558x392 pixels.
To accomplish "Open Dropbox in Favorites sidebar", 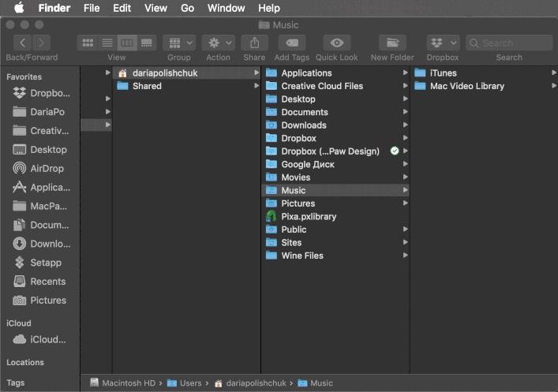I will pos(41,93).
